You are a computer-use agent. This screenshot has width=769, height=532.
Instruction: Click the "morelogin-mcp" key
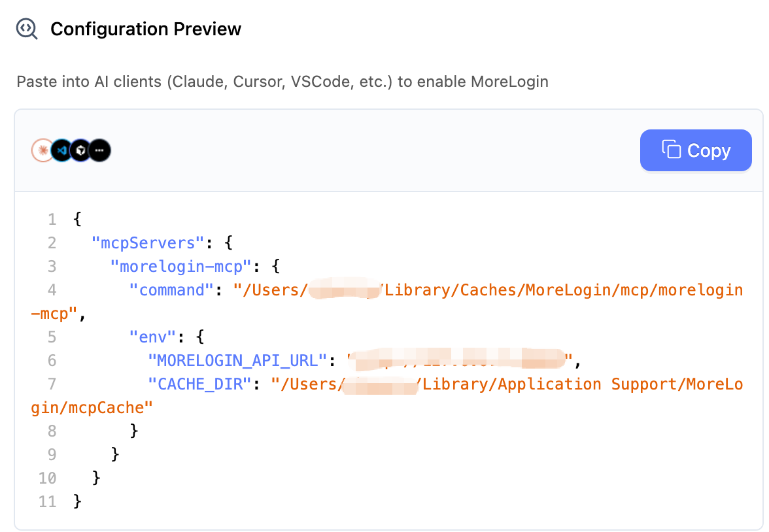tap(181, 266)
